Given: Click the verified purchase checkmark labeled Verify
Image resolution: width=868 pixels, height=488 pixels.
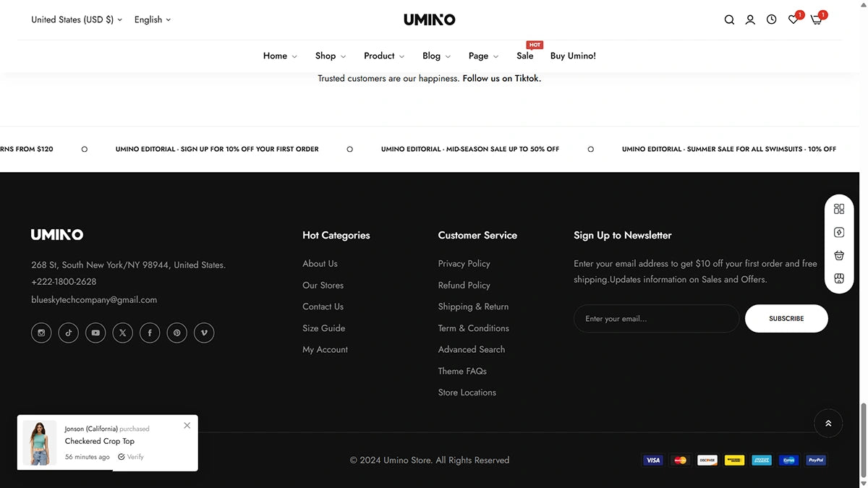Looking at the screenshot, I should pyautogui.click(x=130, y=456).
